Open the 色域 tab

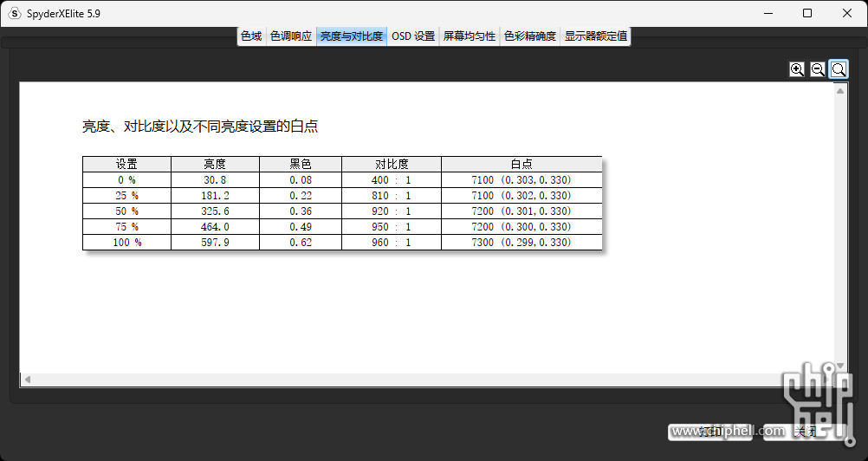pyautogui.click(x=251, y=36)
